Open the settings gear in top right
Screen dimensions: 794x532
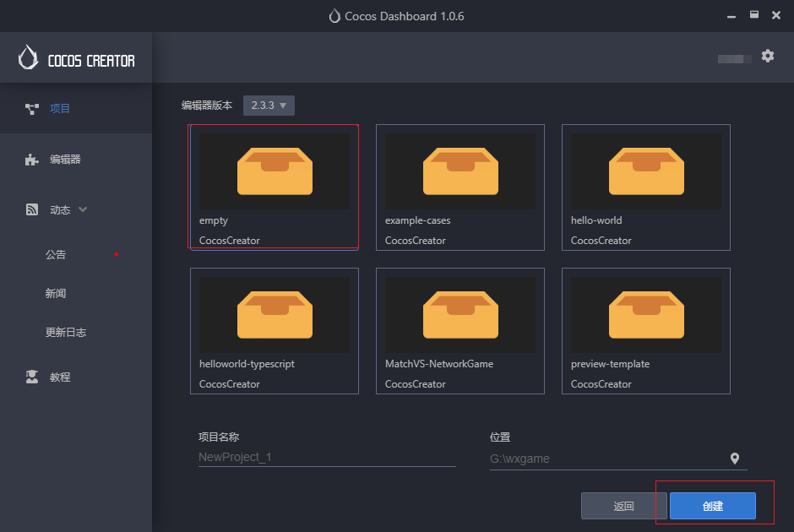(768, 56)
